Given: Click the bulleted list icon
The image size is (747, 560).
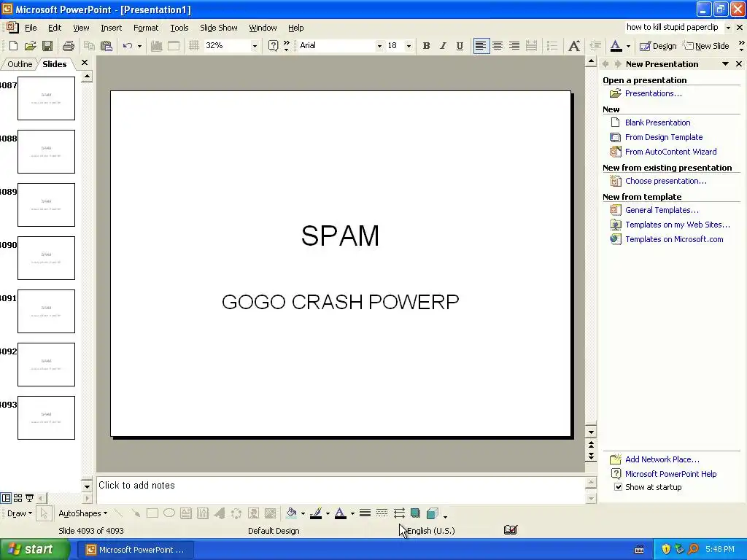Looking at the screenshot, I should (552, 46).
